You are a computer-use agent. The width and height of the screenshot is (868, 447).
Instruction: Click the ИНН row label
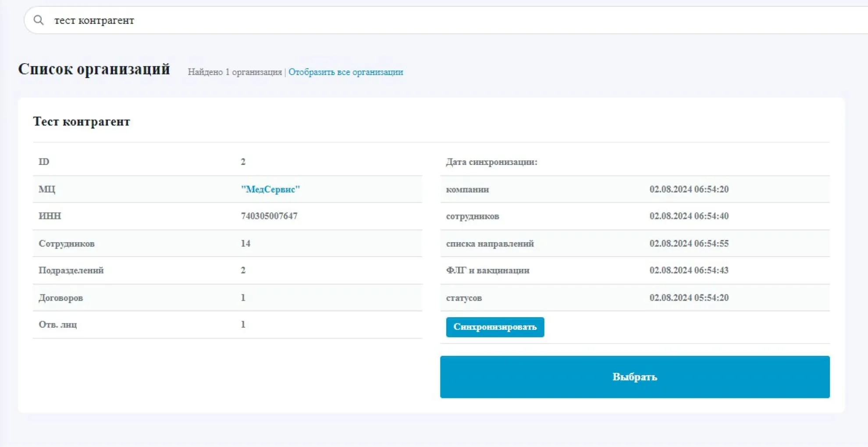(x=50, y=216)
